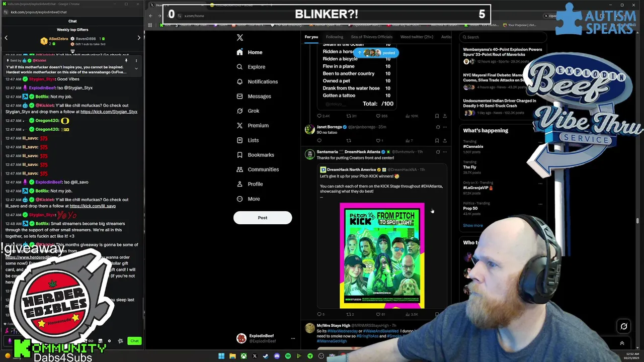The image size is (644, 362).
Task: Bookmark Janet Borrego's post
Action: (x=437, y=141)
